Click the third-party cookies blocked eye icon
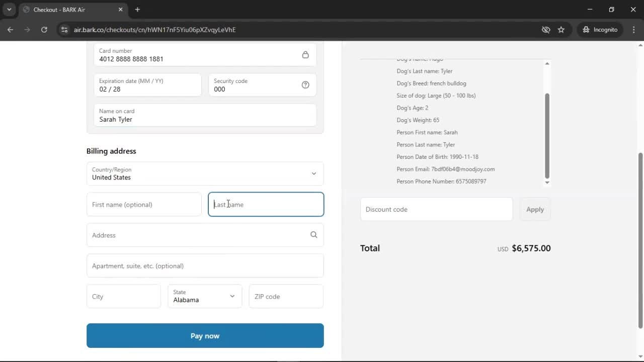The image size is (644, 362). point(546,30)
